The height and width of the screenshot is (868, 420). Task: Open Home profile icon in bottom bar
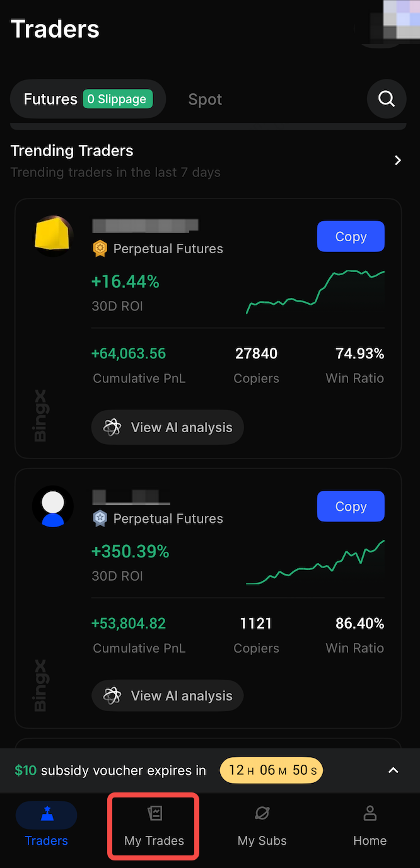point(370,814)
